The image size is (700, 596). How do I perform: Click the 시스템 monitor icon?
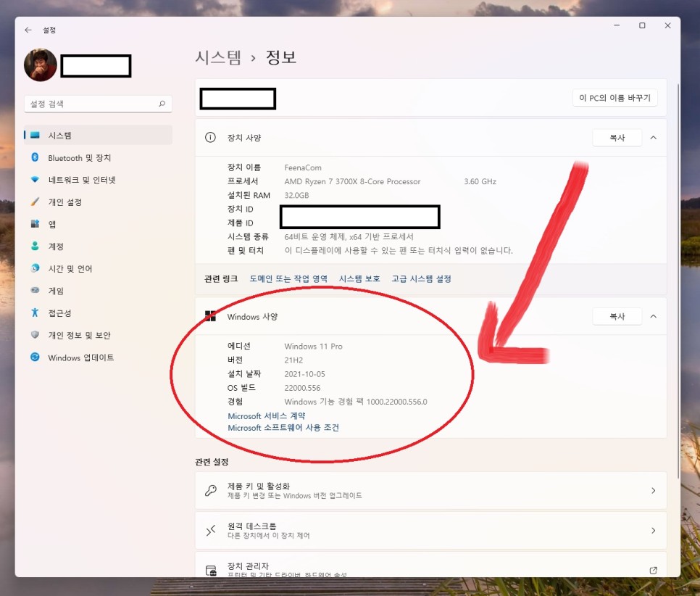pos(35,135)
